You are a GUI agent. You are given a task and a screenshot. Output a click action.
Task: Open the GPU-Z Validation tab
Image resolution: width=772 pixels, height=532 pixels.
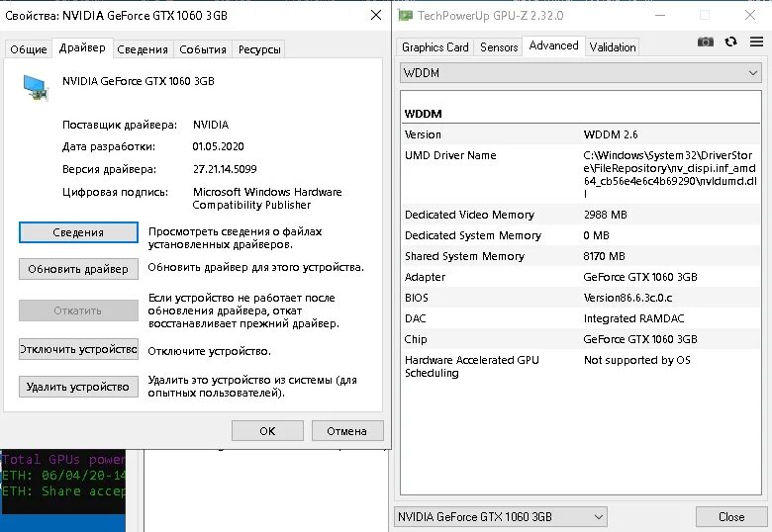[x=613, y=47]
